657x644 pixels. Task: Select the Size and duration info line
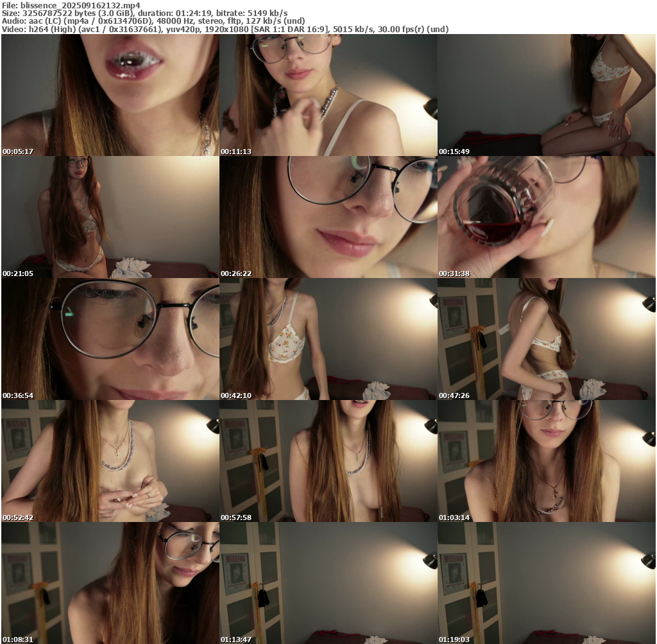[144, 13]
